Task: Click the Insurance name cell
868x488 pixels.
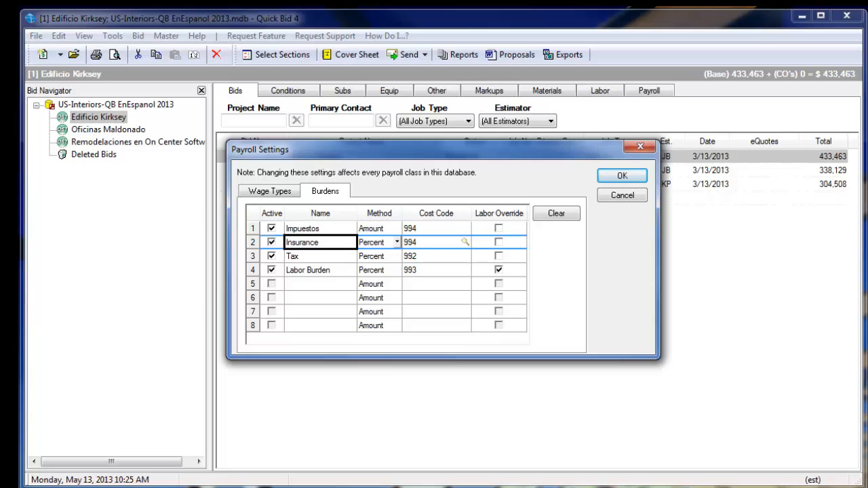Action: point(321,242)
